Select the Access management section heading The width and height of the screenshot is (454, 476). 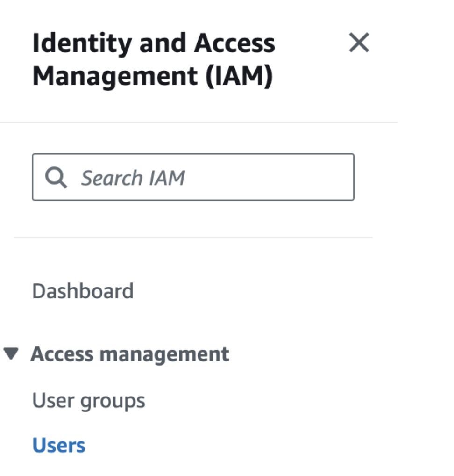coord(130,354)
